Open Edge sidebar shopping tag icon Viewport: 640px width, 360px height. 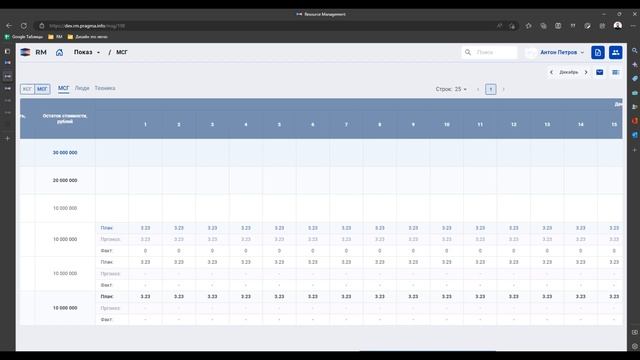[x=634, y=78]
